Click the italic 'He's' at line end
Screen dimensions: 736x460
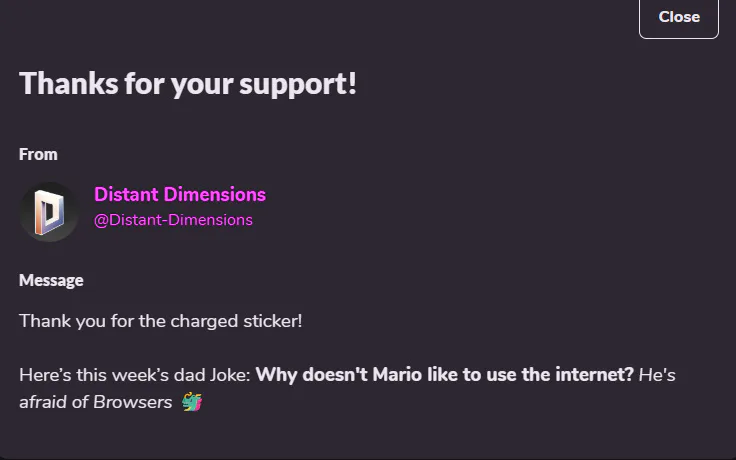(657, 375)
